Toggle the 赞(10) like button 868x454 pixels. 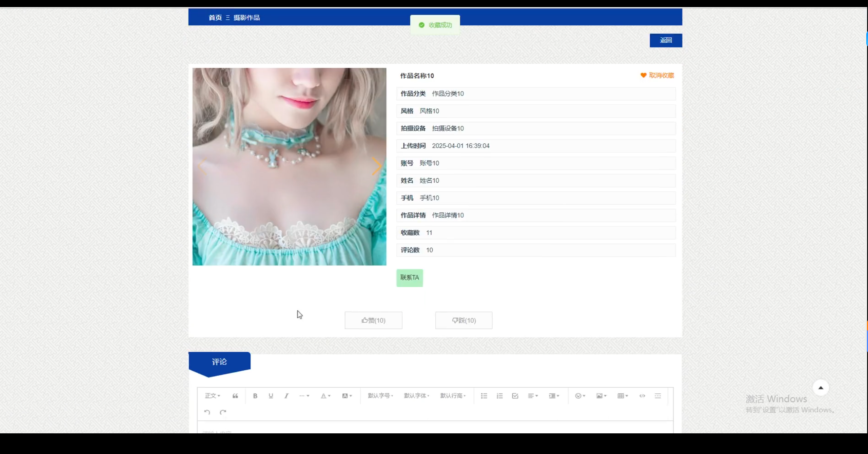coord(373,320)
